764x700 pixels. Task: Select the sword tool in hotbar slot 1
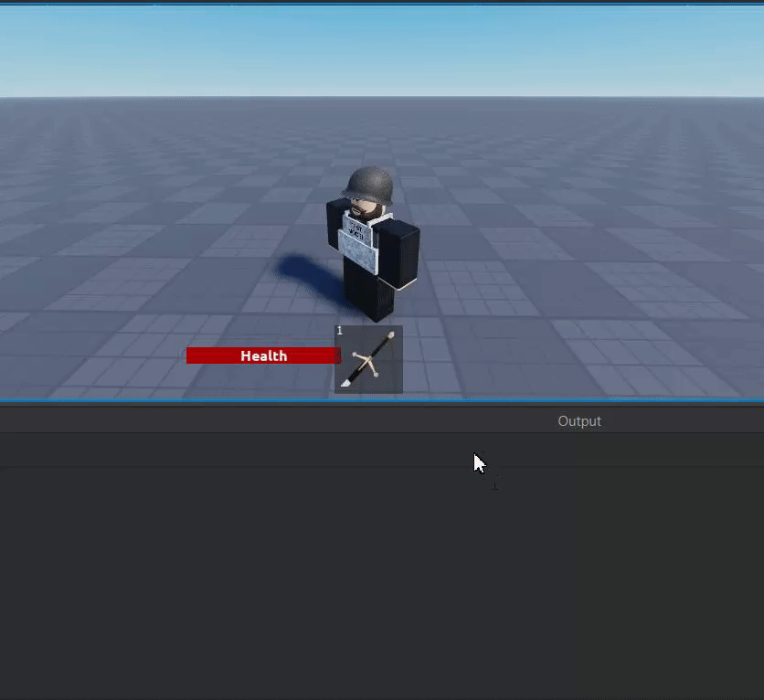368,359
